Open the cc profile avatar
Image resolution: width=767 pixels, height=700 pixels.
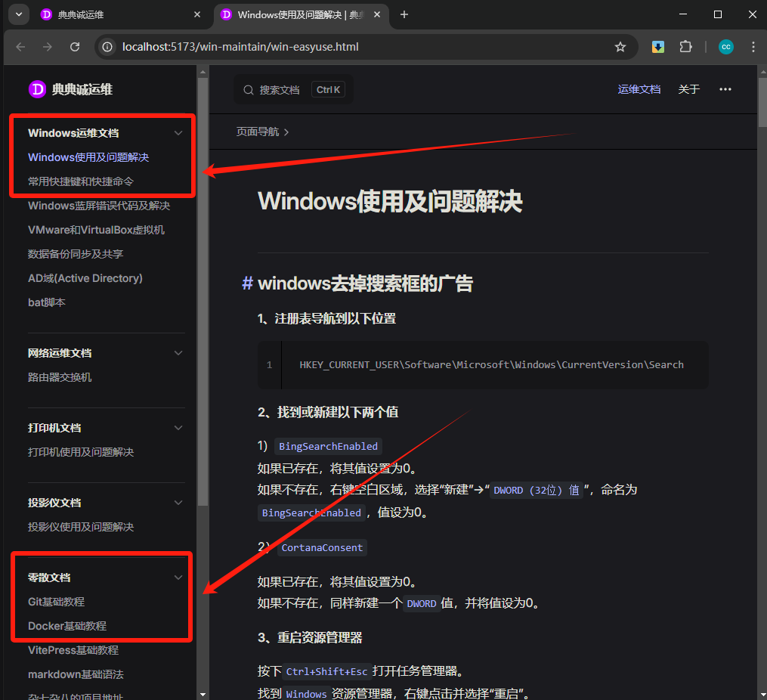(x=726, y=47)
